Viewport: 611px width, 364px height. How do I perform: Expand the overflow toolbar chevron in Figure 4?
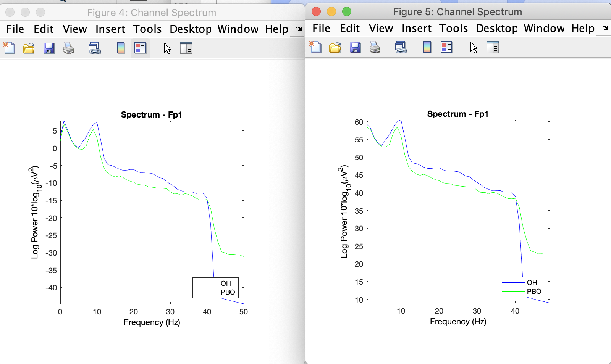(x=298, y=28)
